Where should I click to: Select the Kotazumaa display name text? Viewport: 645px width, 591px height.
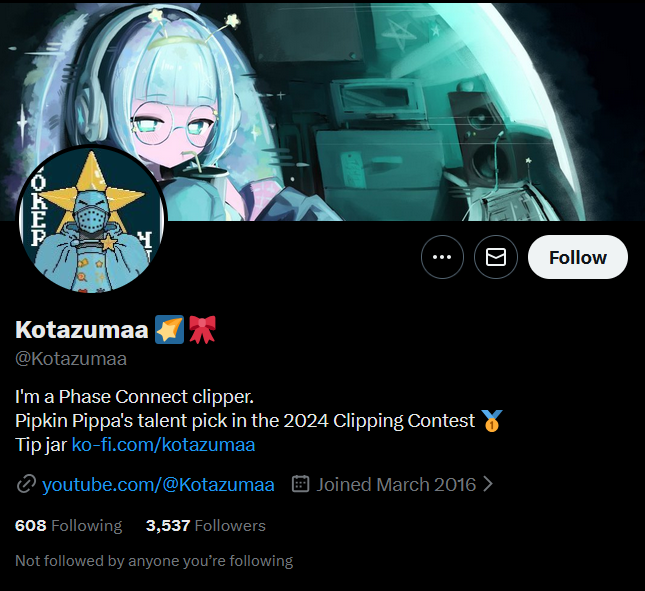coord(81,330)
